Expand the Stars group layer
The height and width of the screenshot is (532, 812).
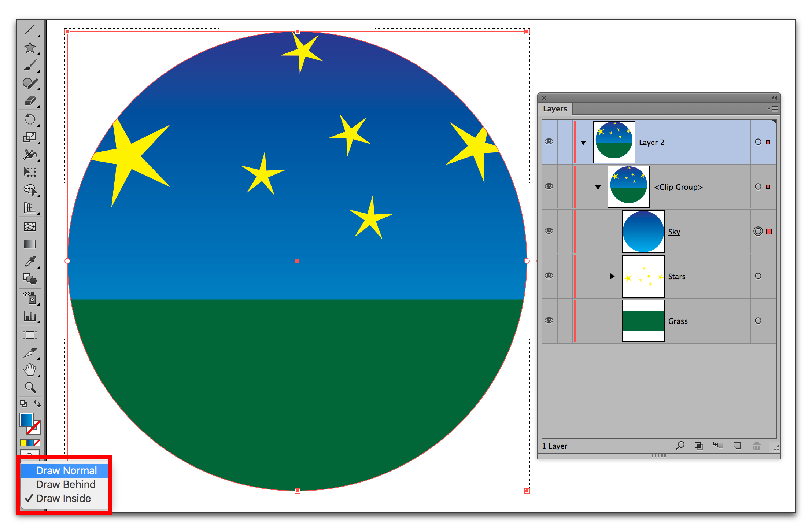click(611, 276)
